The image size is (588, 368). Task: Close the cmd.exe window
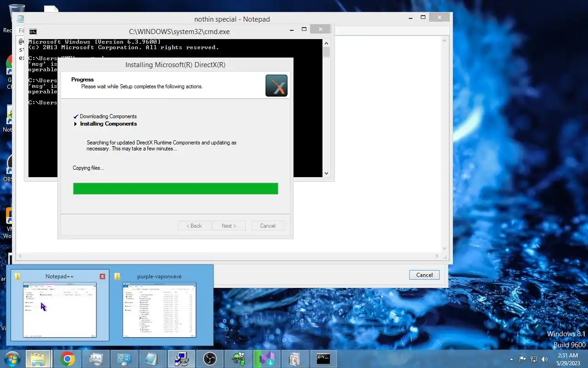[x=320, y=29]
